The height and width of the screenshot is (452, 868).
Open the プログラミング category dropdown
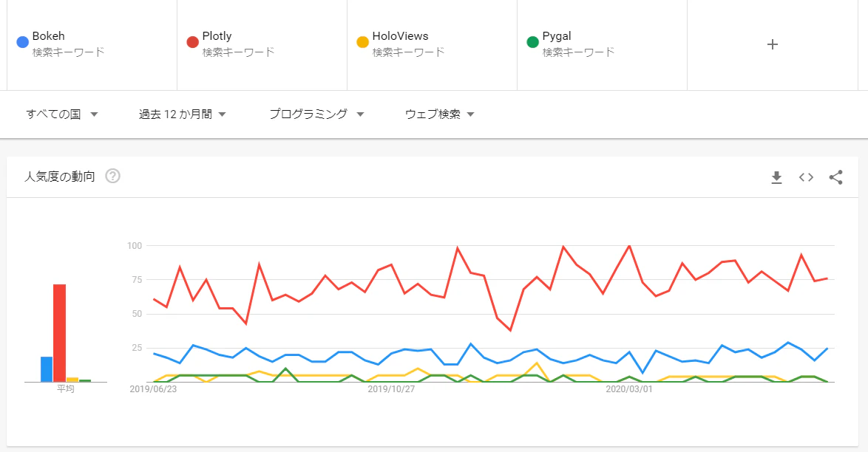pos(316,114)
